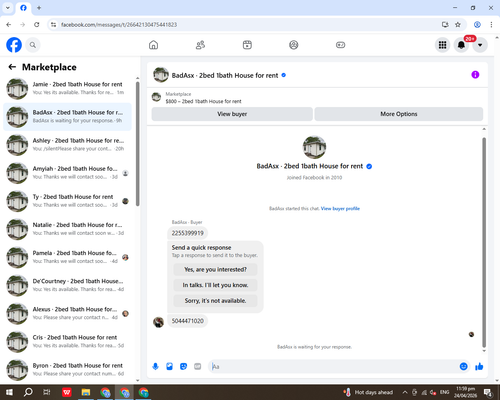Click the voice clip microphone icon
This screenshot has height=400, width=500.
155,367
